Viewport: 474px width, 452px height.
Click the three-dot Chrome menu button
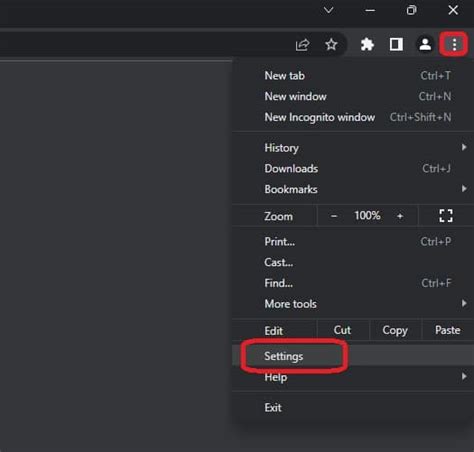[x=454, y=44]
